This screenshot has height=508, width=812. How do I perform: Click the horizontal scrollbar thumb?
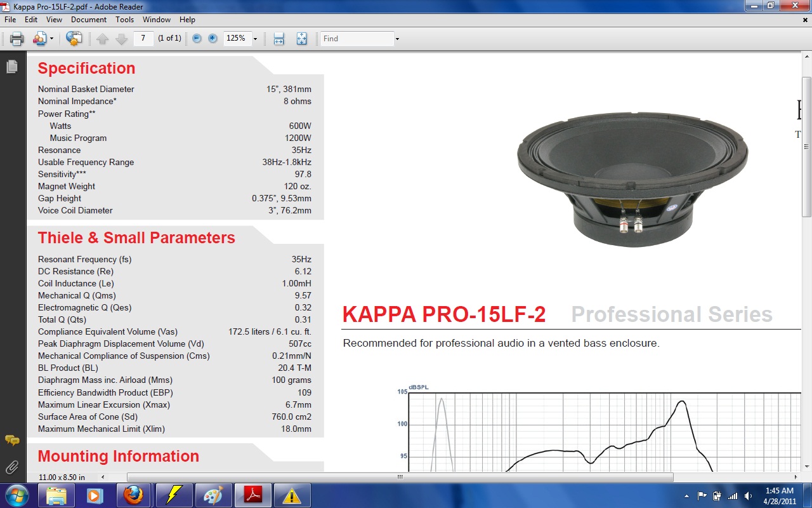pyautogui.click(x=400, y=477)
